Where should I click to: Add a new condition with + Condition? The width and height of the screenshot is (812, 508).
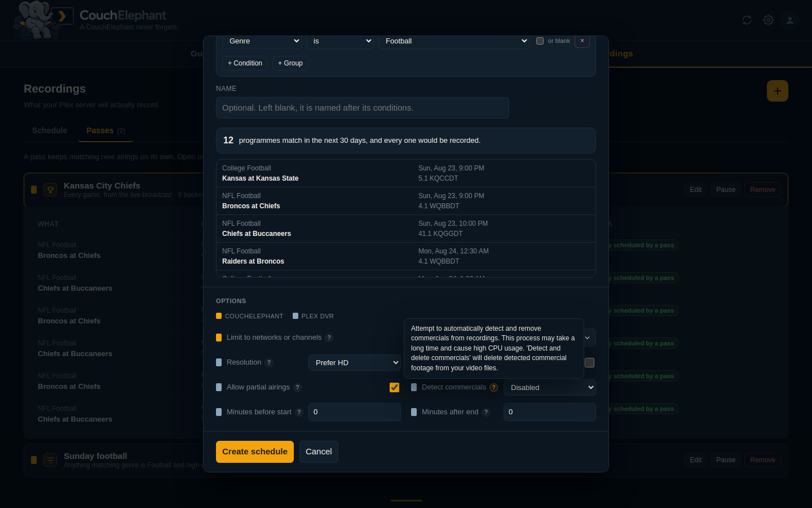245,63
